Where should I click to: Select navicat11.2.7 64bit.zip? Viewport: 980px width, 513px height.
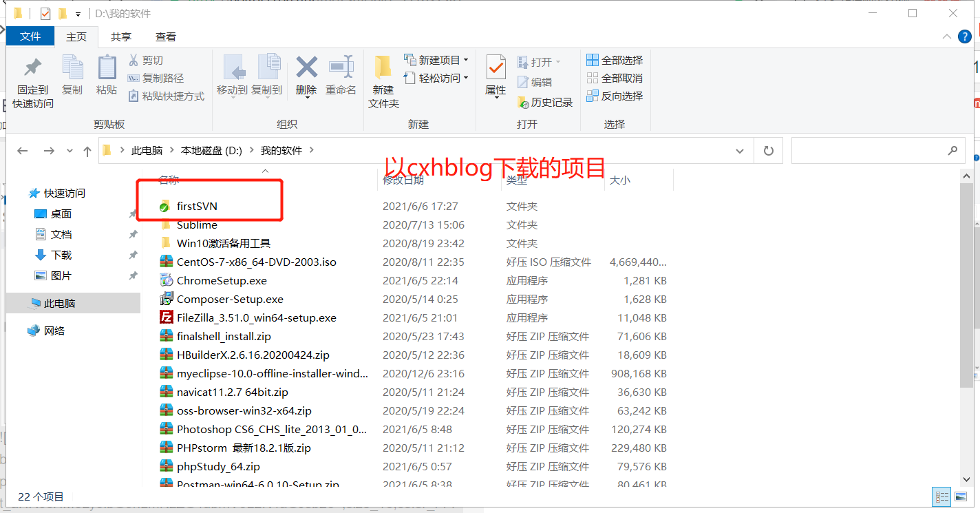click(232, 392)
